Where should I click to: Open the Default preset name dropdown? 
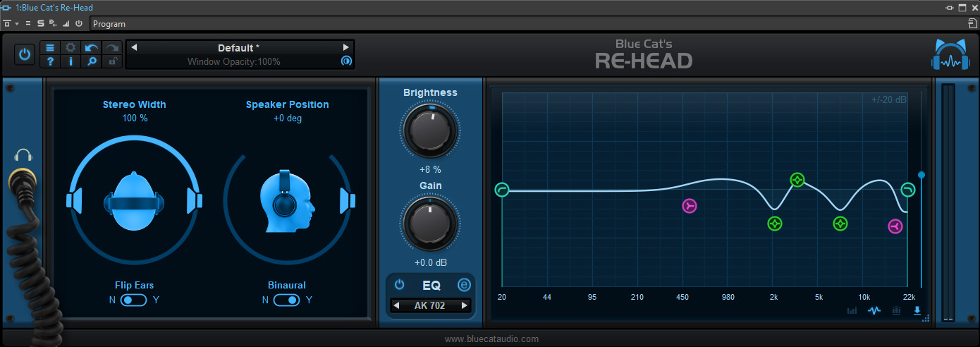239,48
